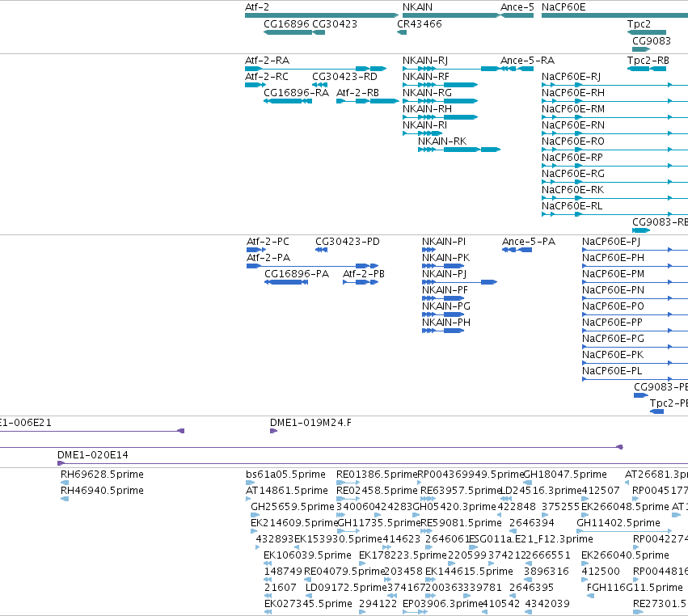Select protein NKAIN-PH label

446,323
